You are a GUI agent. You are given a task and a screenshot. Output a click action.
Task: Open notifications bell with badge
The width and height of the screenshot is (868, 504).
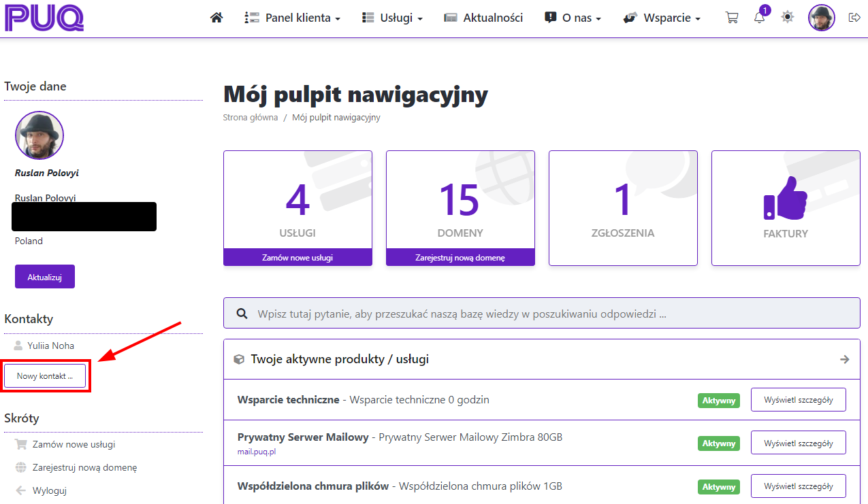click(x=760, y=18)
